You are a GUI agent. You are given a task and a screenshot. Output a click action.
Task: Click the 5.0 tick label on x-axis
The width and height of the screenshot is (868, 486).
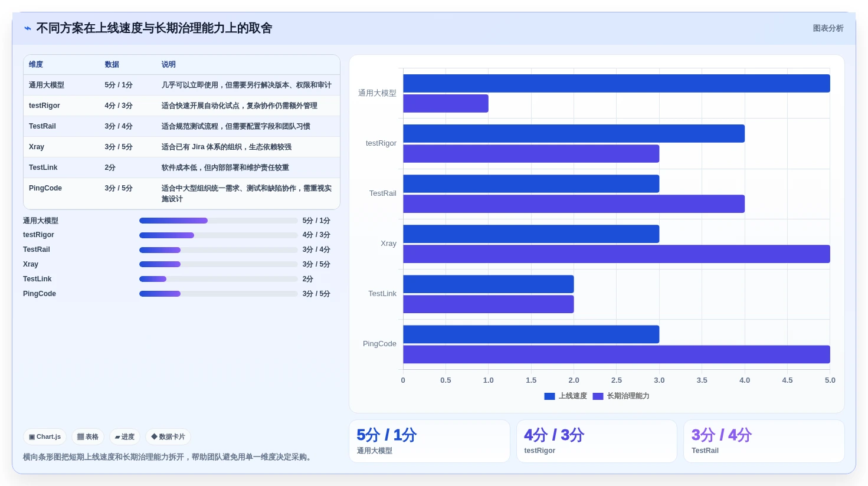point(830,380)
